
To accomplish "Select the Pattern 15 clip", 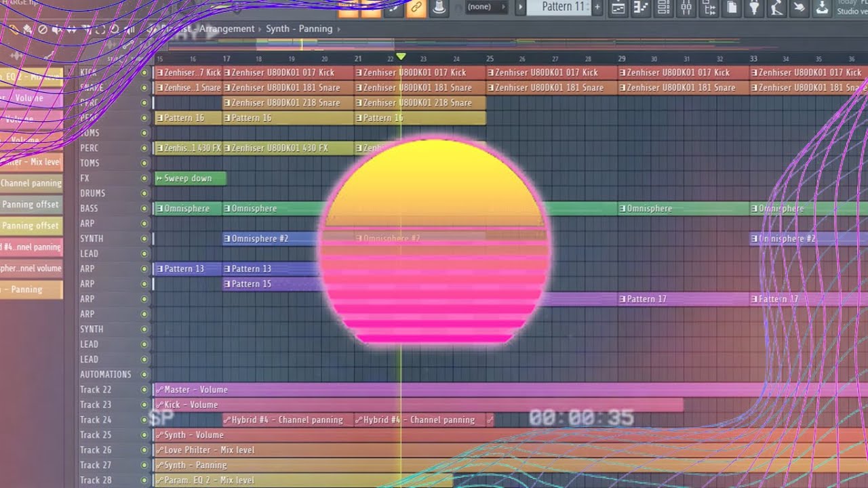I will pos(271,284).
